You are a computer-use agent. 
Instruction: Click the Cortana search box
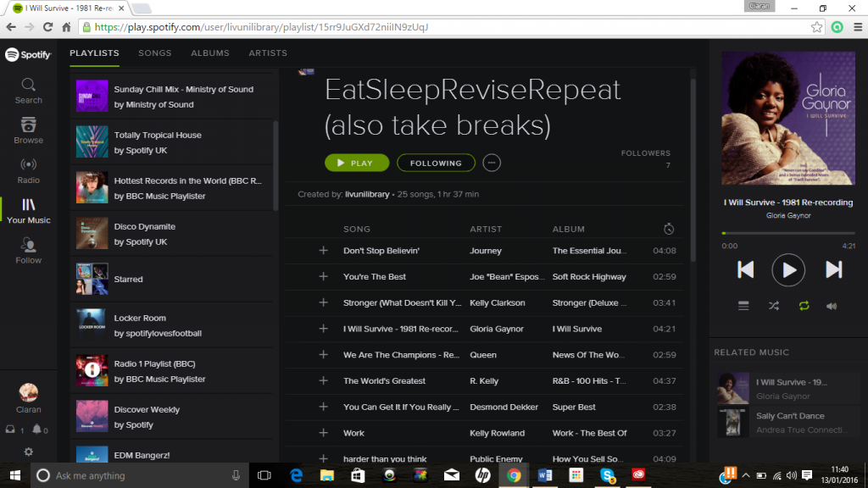click(x=140, y=475)
